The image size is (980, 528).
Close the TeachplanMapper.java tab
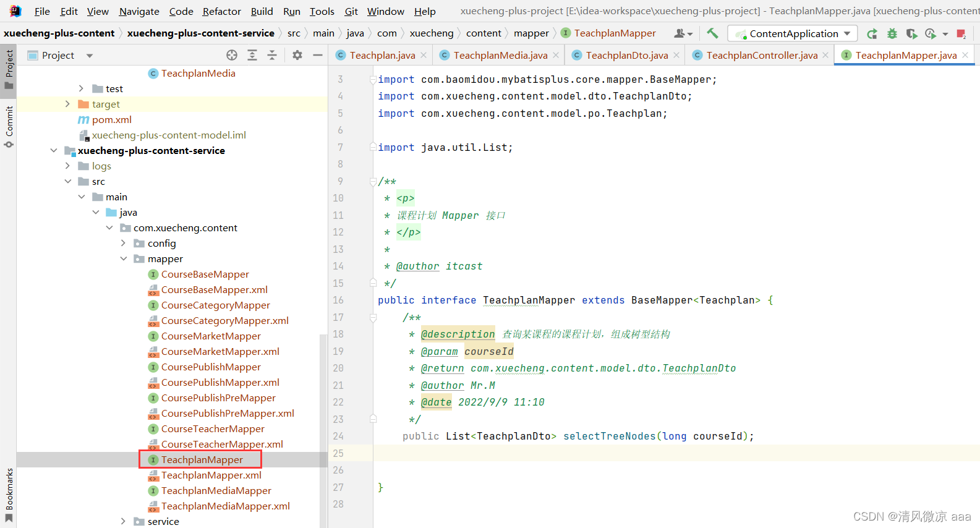[965, 55]
